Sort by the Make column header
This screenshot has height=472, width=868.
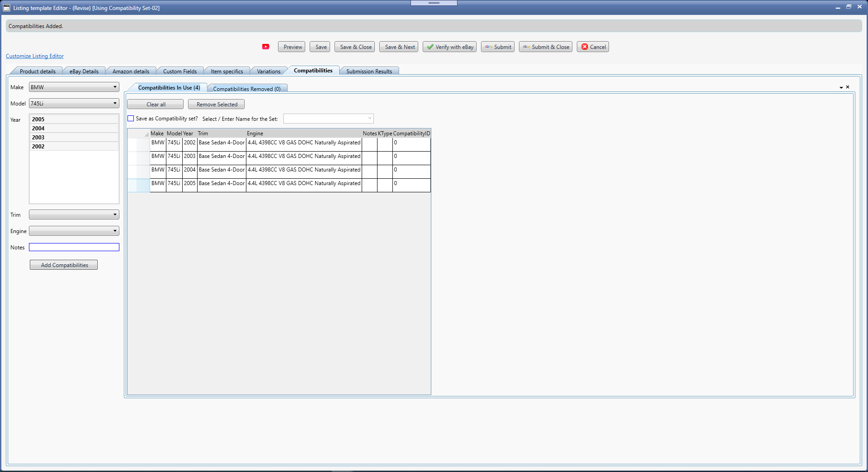point(158,133)
